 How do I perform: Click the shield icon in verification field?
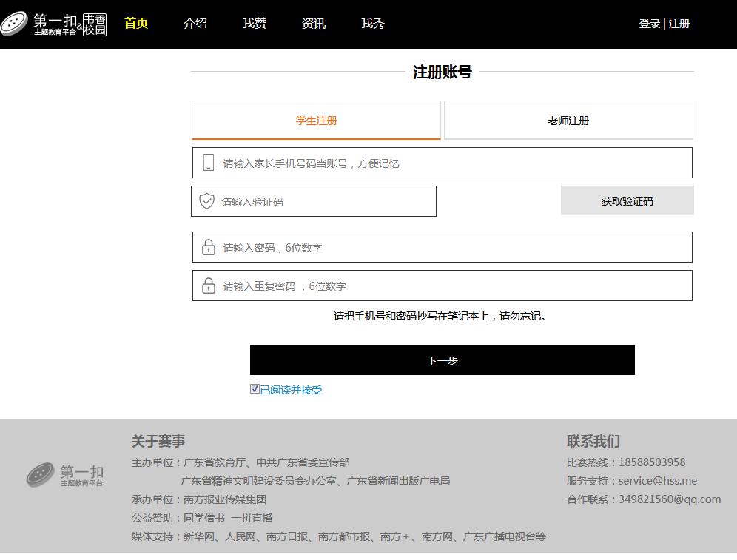[x=207, y=201]
